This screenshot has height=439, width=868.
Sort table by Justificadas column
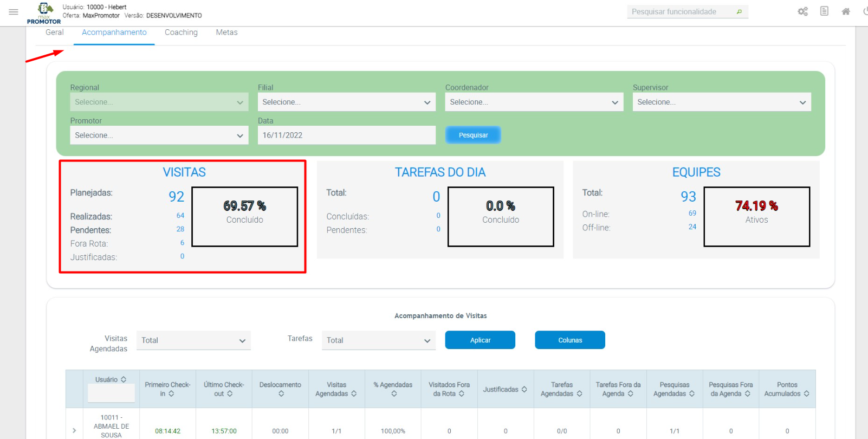click(524, 389)
